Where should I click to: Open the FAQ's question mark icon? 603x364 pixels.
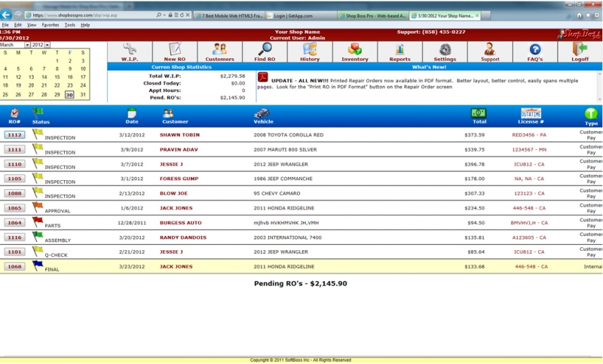coord(535,50)
